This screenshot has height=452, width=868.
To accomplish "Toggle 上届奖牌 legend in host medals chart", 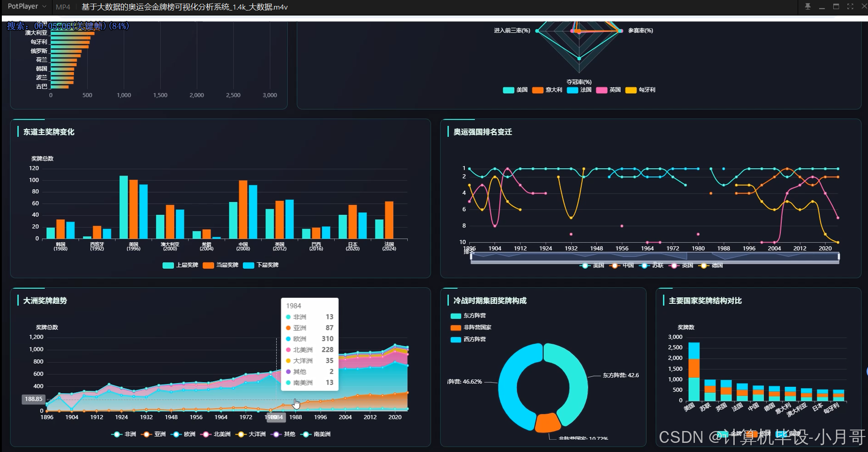I will tap(180, 265).
